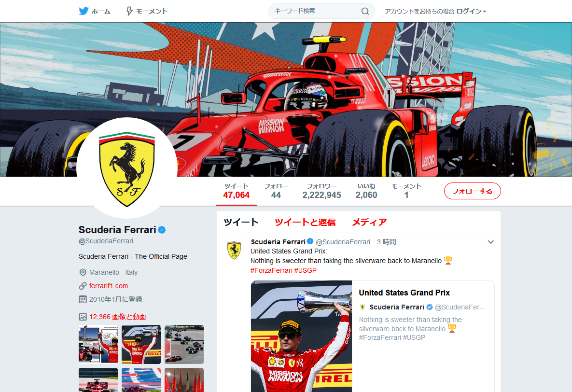The image size is (572, 392).
Task: Open the ferrarif1.com website link
Action: click(108, 286)
